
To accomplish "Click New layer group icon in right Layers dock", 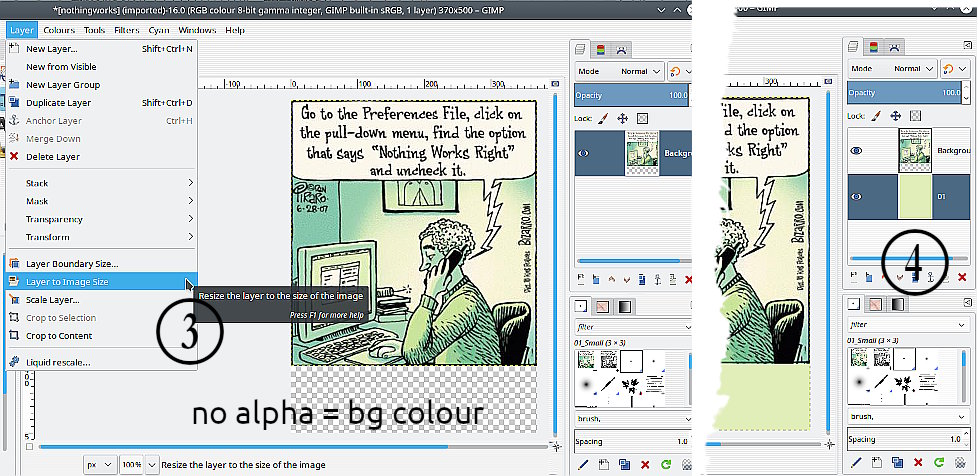I will 868,276.
